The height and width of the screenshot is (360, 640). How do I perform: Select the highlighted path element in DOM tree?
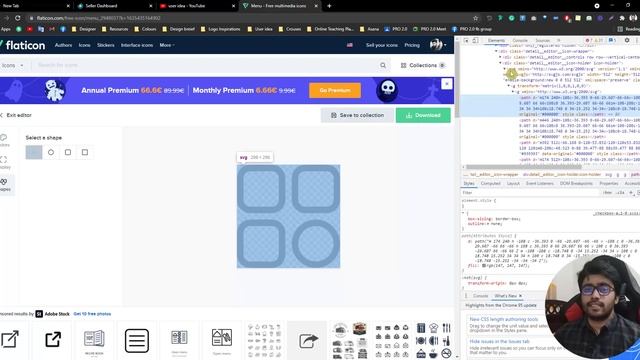click(x=551, y=106)
